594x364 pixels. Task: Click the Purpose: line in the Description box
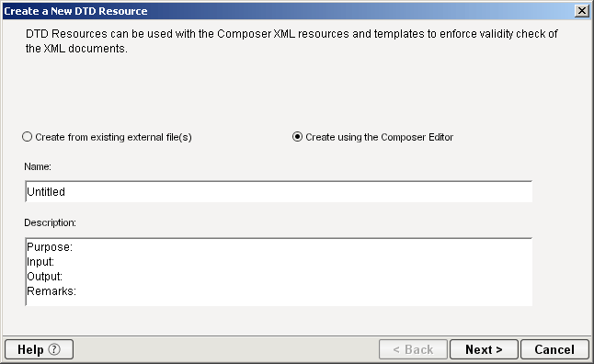[x=50, y=247]
